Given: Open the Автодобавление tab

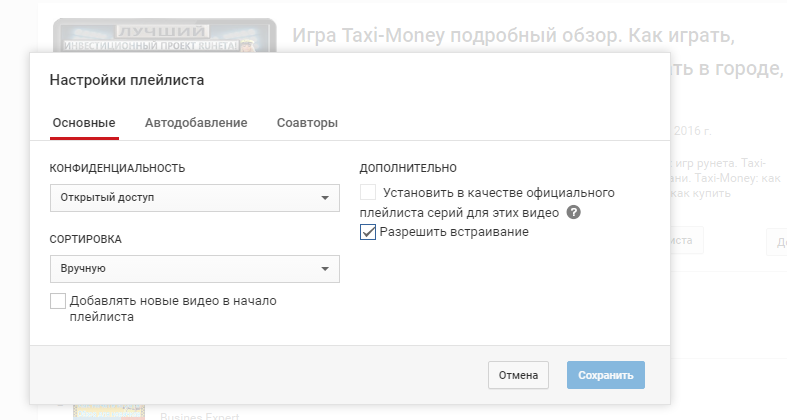Looking at the screenshot, I should click(196, 123).
